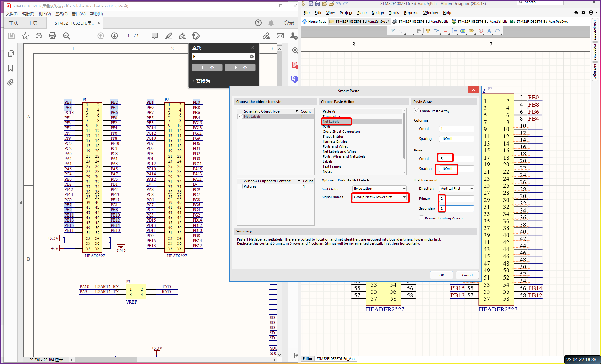
Task: Uncheck Net Labels in object type list
Action: 240,116
